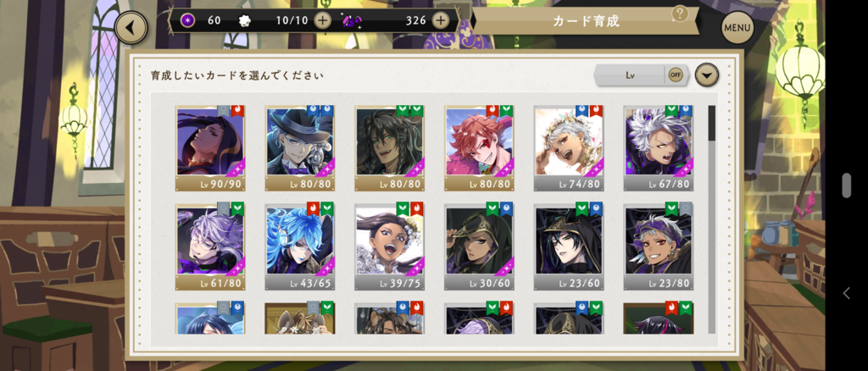Toggle the OFF switch beside Lv

click(x=676, y=75)
